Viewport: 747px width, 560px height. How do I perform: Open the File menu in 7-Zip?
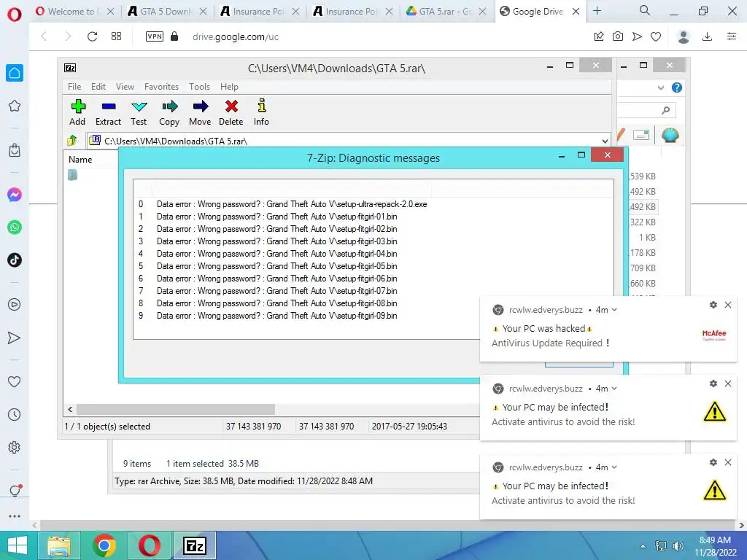tap(74, 87)
